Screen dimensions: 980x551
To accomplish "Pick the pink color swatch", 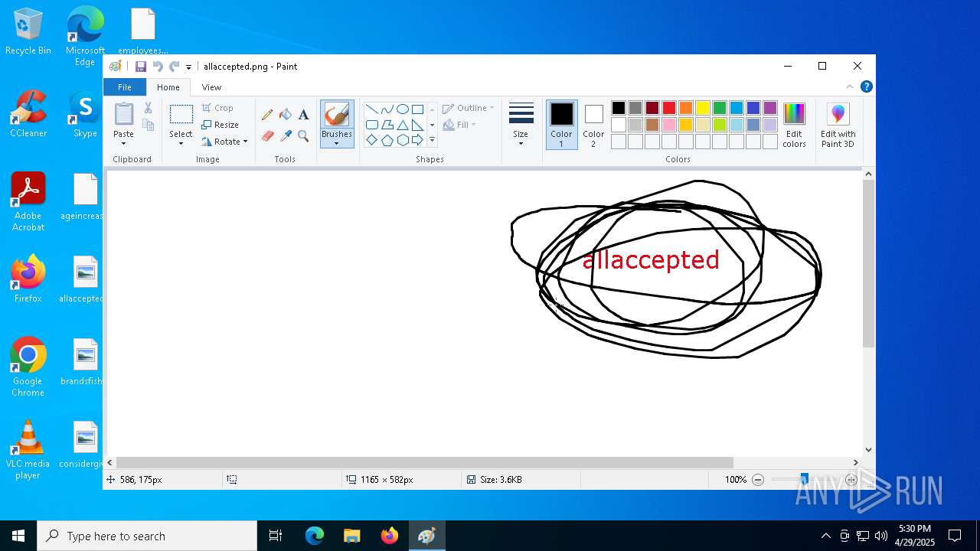I will (x=669, y=125).
